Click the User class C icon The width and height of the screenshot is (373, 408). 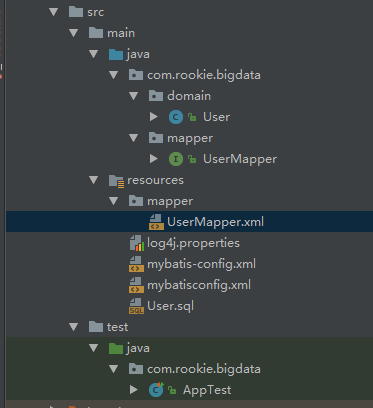pos(176,117)
